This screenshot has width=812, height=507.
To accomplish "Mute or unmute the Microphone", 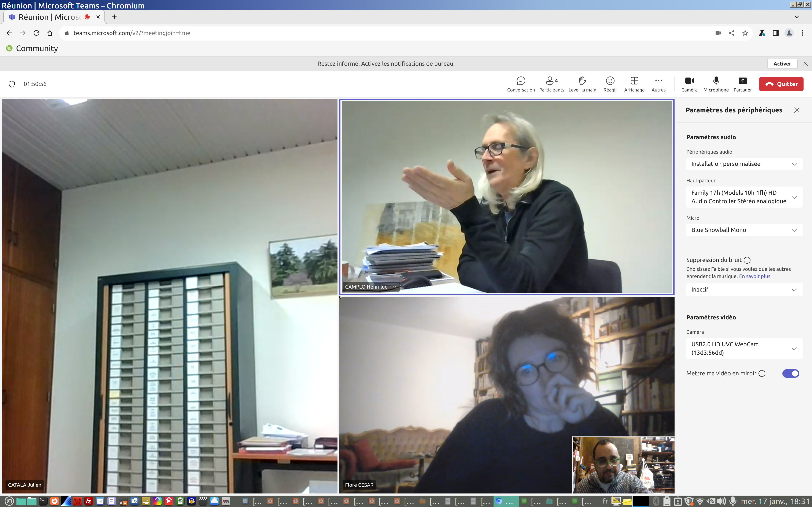I will click(x=716, y=84).
